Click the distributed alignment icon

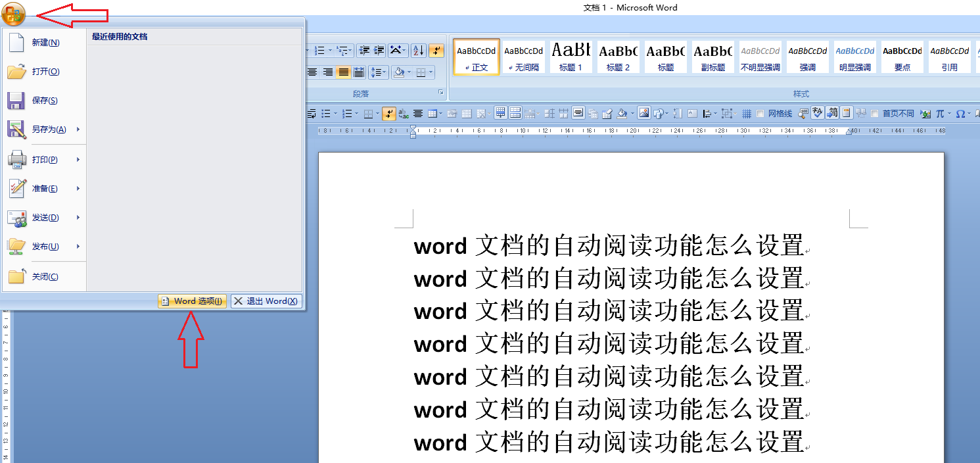[359, 72]
